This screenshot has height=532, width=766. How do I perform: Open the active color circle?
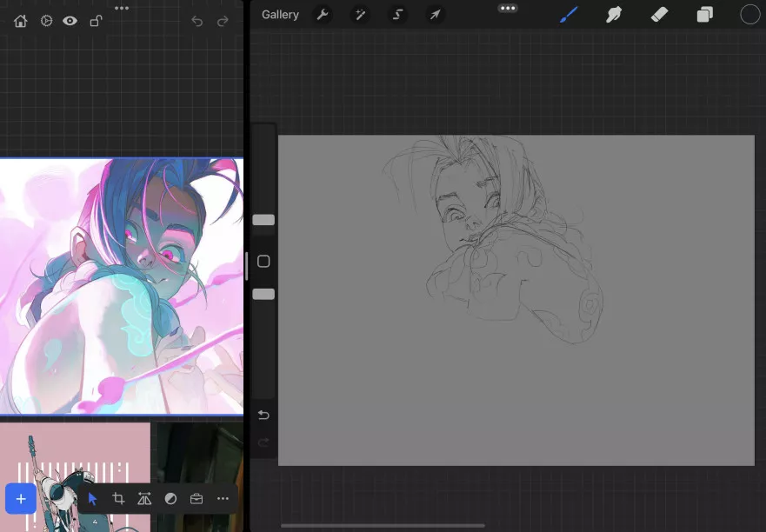pos(749,15)
